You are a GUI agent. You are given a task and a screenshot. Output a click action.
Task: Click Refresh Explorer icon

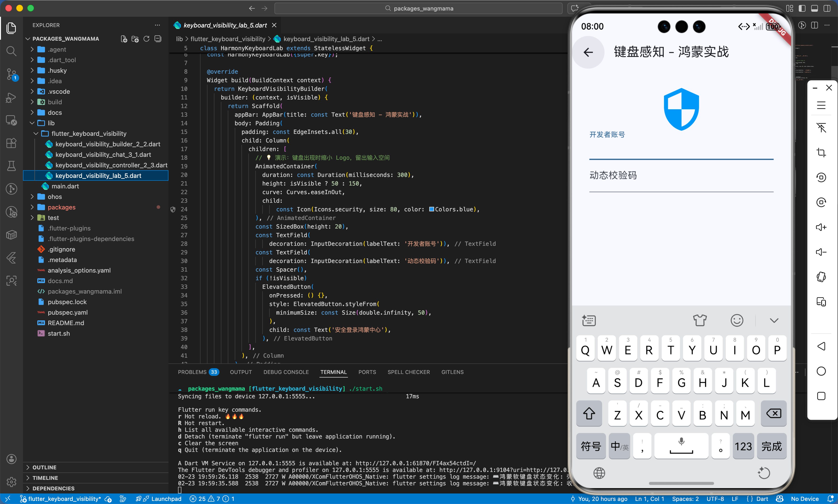coord(146,39)
